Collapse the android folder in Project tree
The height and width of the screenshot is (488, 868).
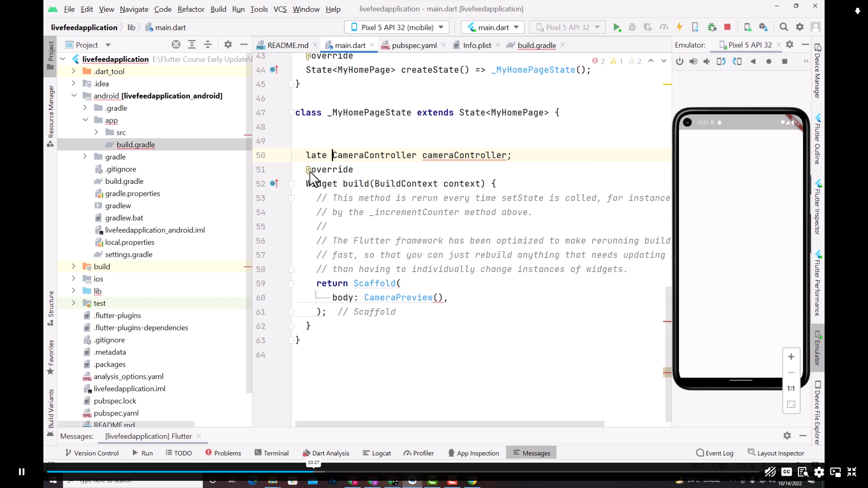(74, 95)
